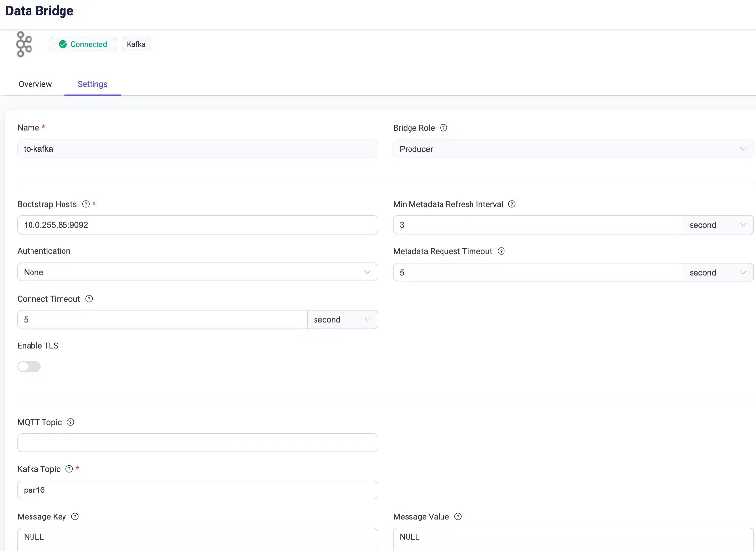The width and height of the screenshot is (756, 551).
Task: Open Min Metadata Refresh Interval unit dropdown
Action: tap(718, 225)
